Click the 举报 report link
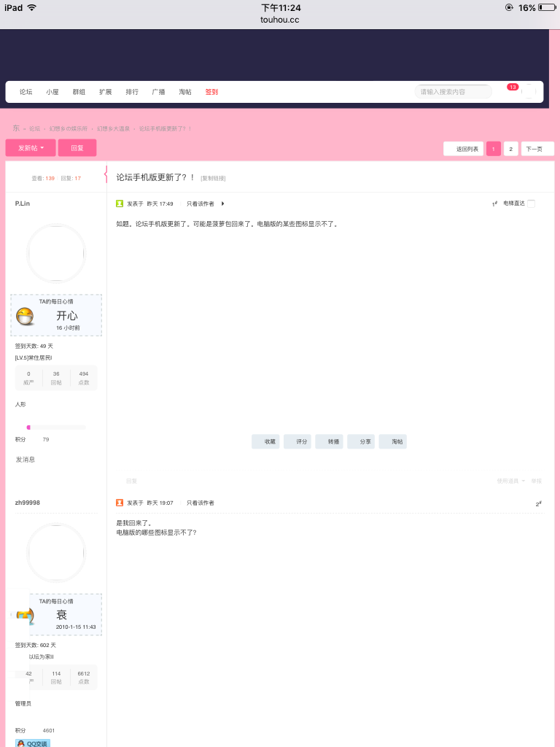This screenshot has width=560, height=747. point(537,481)
